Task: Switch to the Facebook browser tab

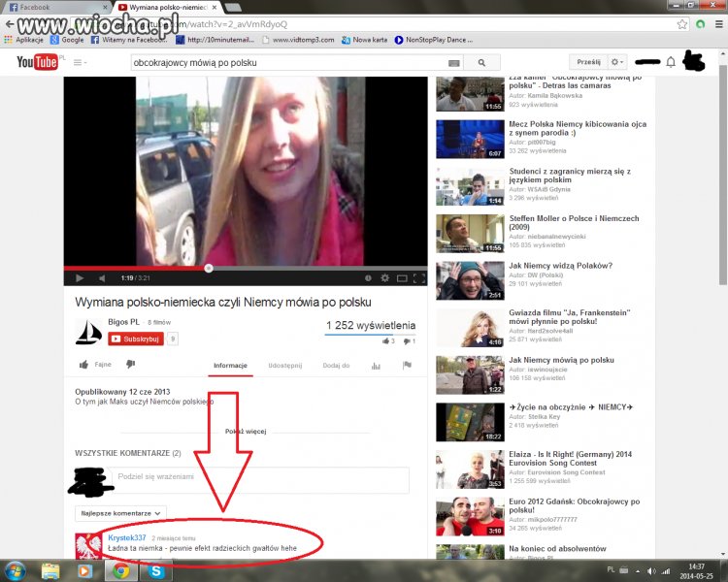Action: pyautogui.click(x=56, y=8)
